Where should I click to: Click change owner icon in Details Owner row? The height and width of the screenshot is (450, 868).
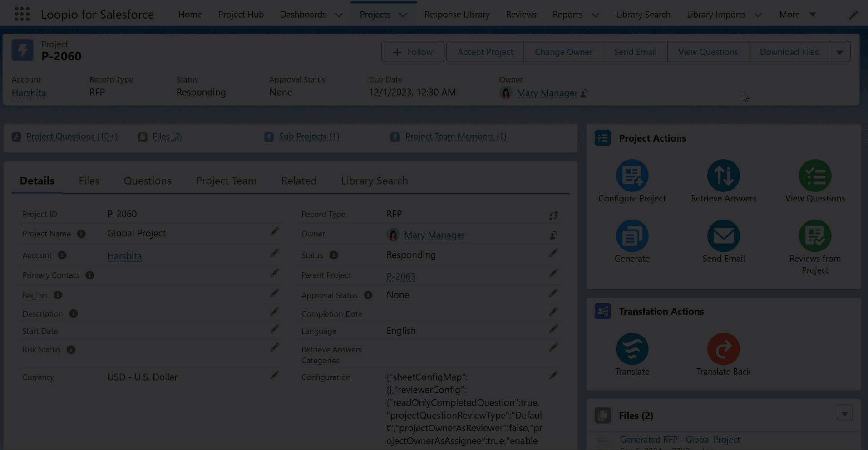coord(553,235)
